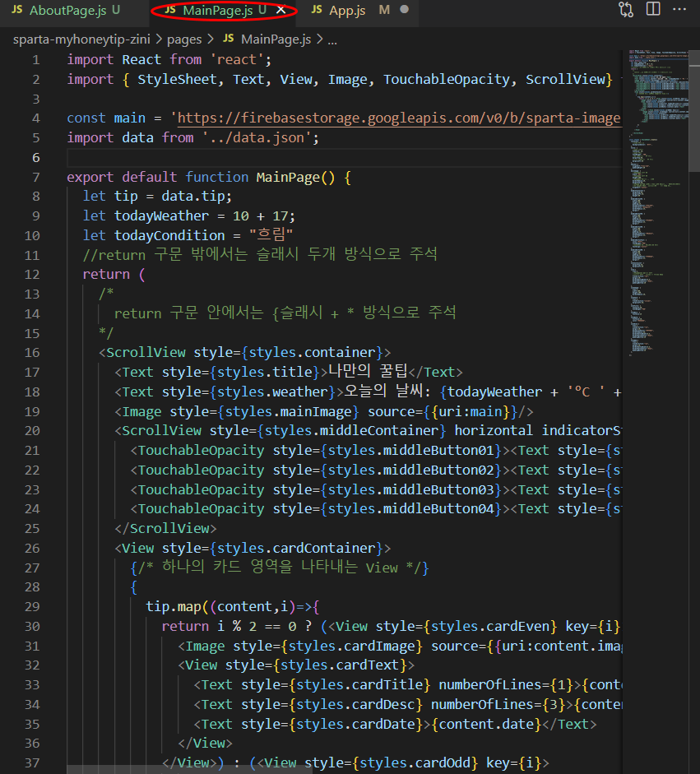
Task: Click 'MainPage' function name on line 7
Action: tap(288, 177)
